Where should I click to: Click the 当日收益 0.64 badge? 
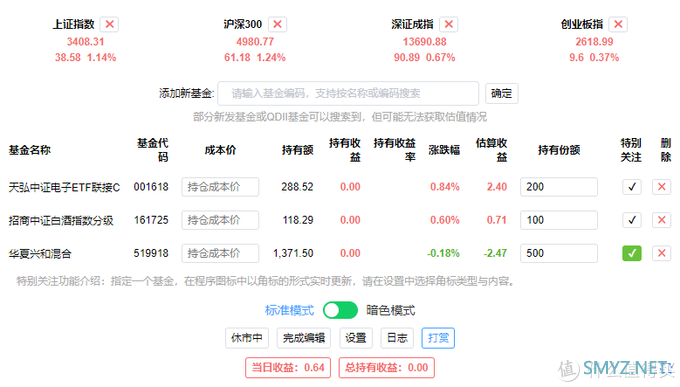288,368
